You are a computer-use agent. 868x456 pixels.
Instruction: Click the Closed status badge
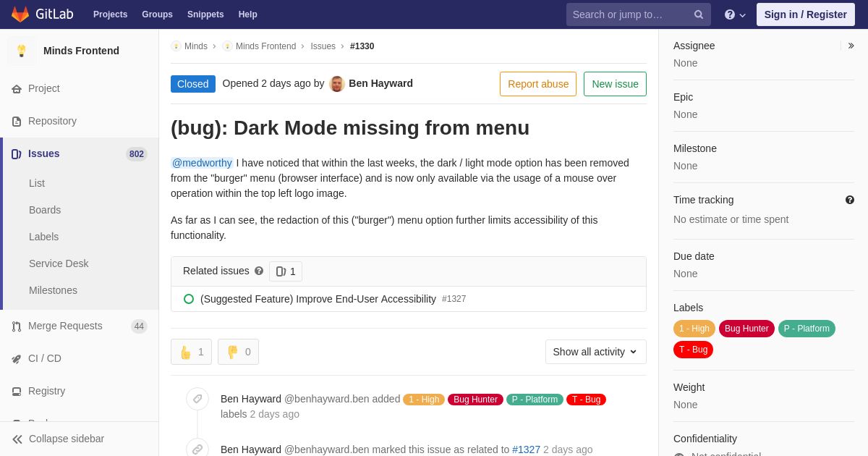point(193,84)
